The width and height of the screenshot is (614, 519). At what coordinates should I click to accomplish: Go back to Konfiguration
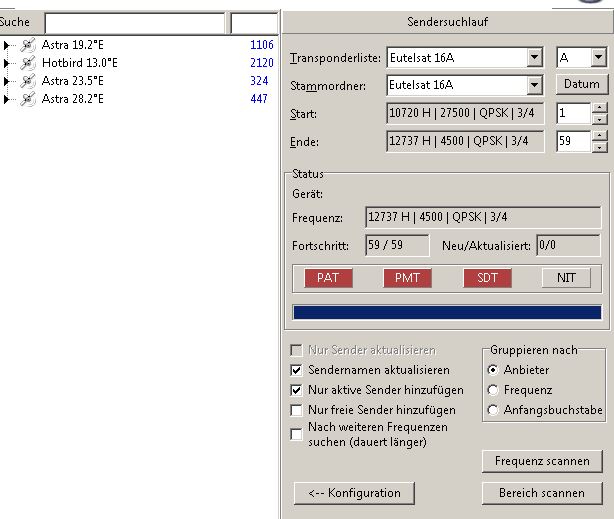click(x=354, y=493)
